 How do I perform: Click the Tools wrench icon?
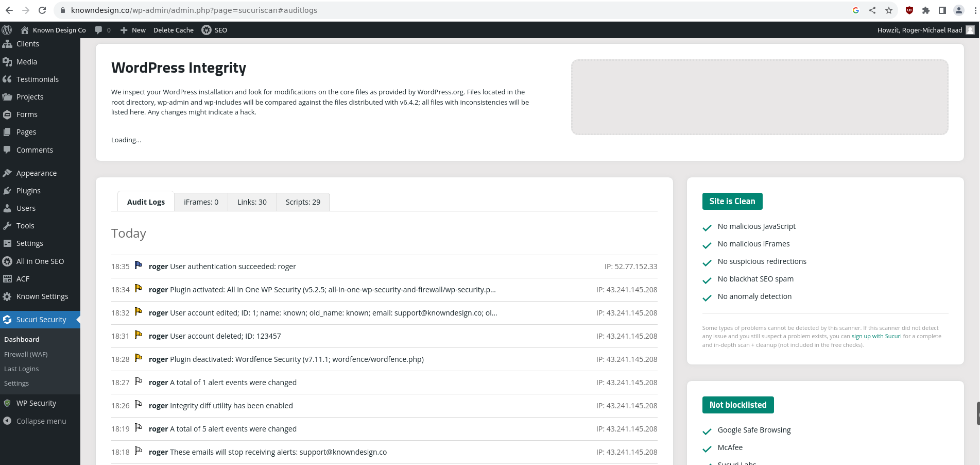[7, 226]
